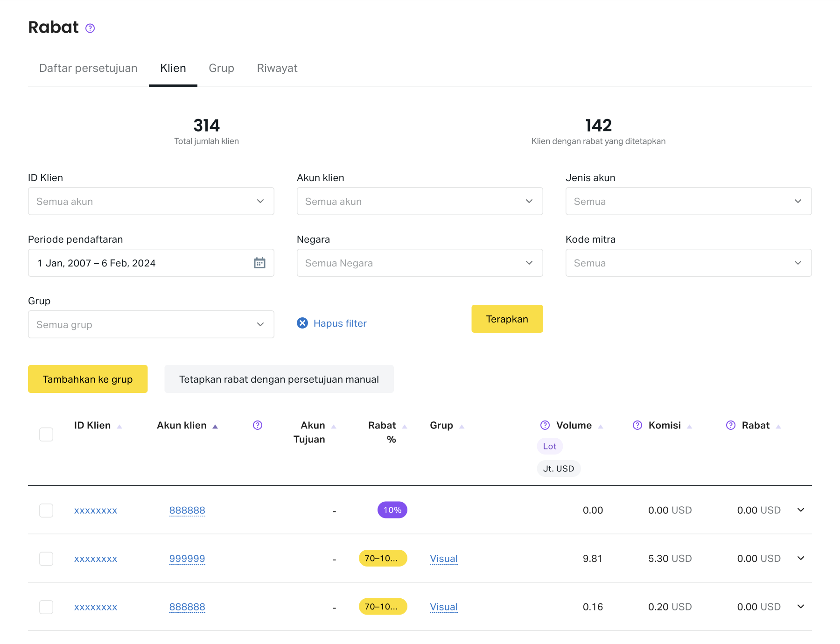Tick the checkbox for account 999999 row
The height and width of the screenshot is (644, 840).
46,559
